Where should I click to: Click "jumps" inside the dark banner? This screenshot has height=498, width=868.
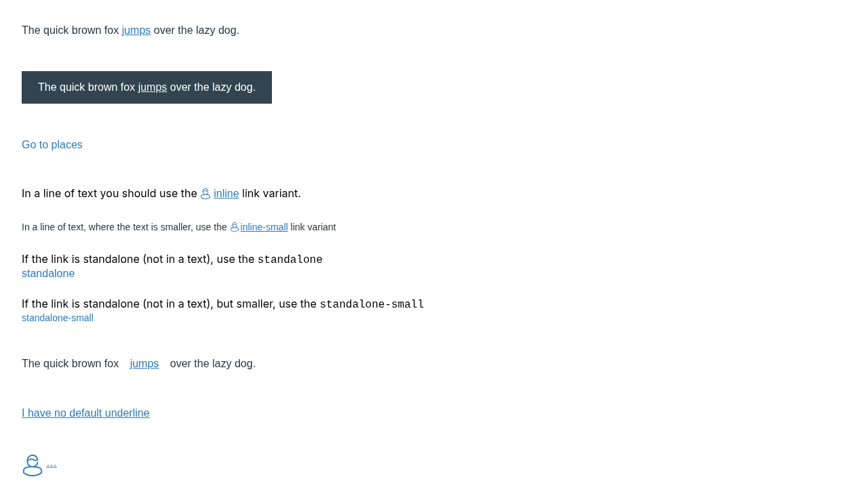(153, 87)
